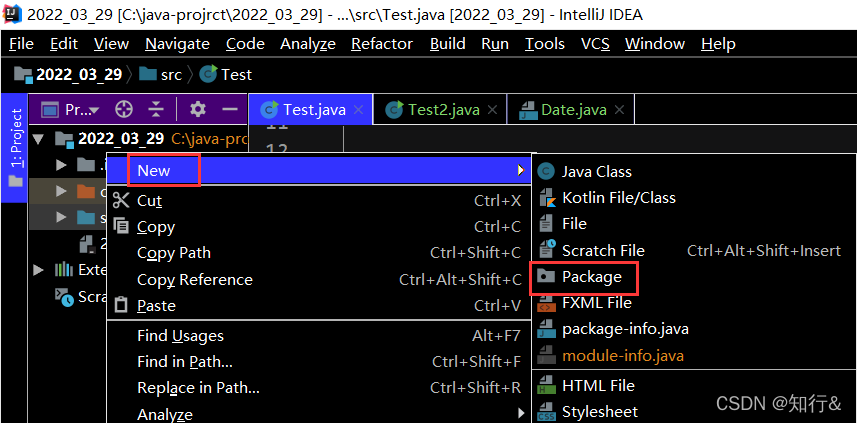This screenshot has width=857, height=423.
Task: Click the Scratch File icon
Action: tap(547, 250)
